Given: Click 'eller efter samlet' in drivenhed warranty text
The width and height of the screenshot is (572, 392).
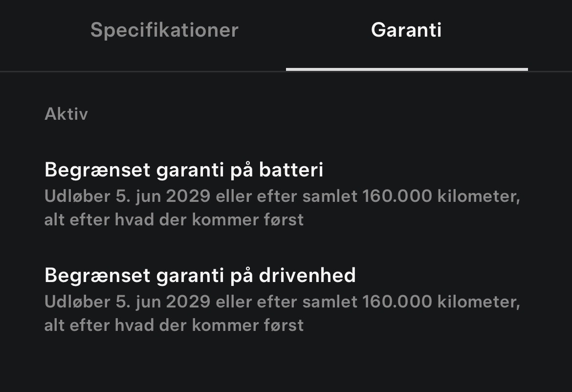Looking at the screenshot, I should 286,302.
